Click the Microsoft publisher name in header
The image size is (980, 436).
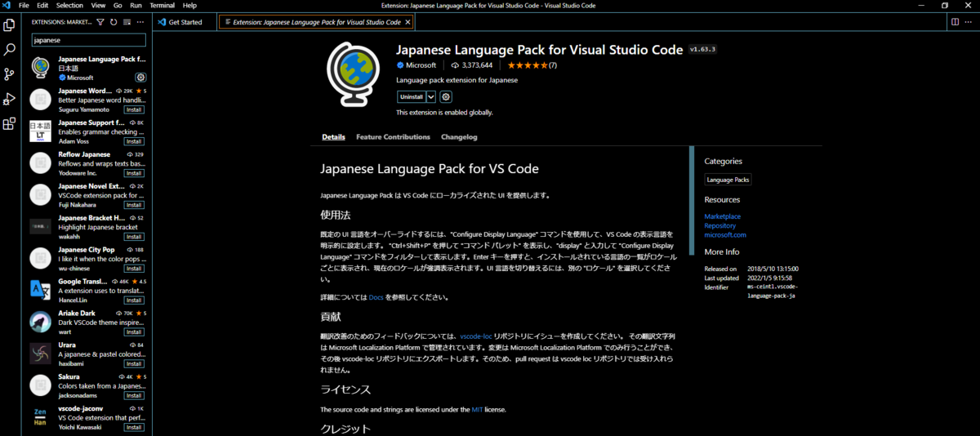tap(421, 65)
